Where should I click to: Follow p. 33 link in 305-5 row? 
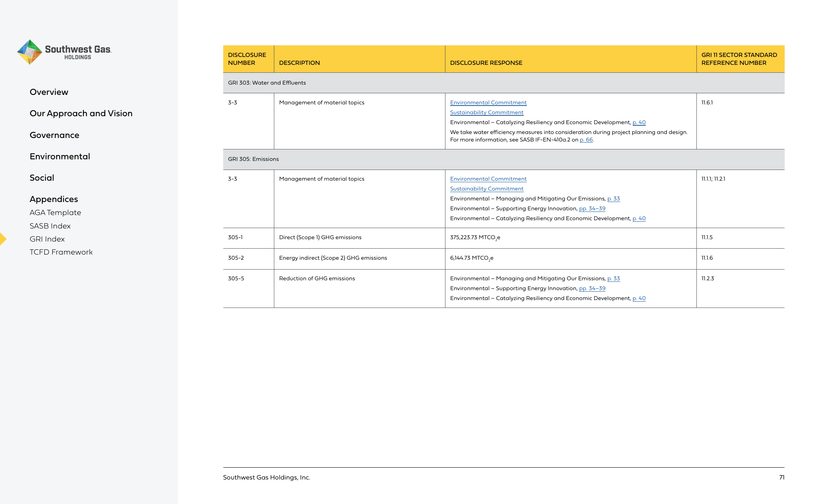click(613, 279)
